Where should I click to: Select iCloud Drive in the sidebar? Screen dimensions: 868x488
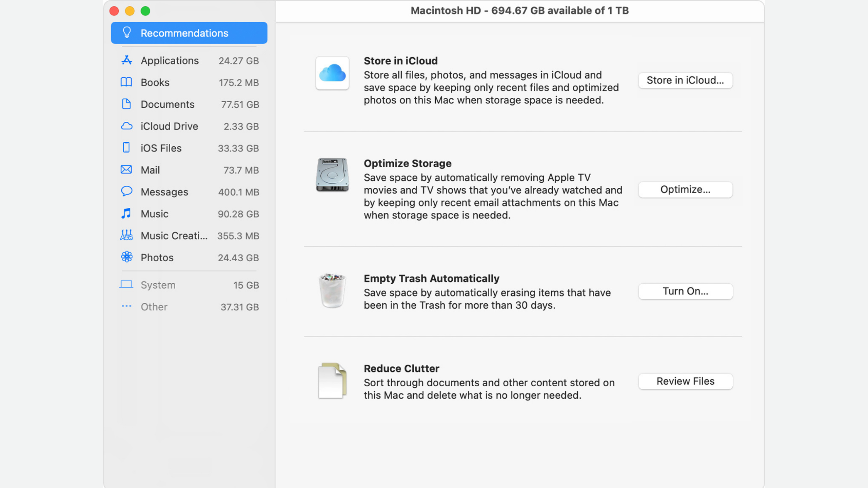pos(189,126)
